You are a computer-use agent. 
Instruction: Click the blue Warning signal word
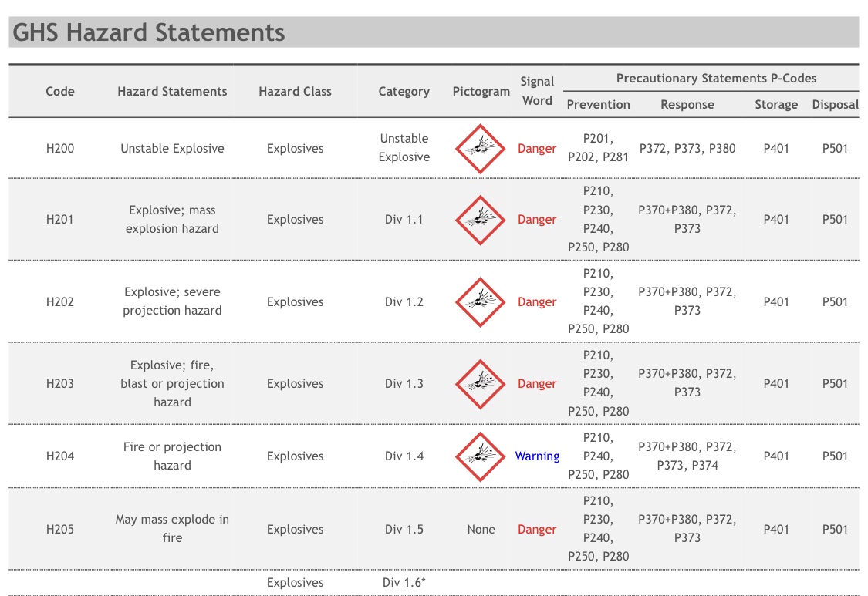537,456
